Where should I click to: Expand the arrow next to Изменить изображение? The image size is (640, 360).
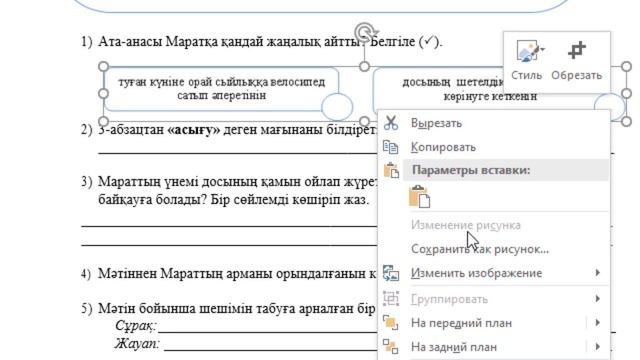click(x=598, y=273)
